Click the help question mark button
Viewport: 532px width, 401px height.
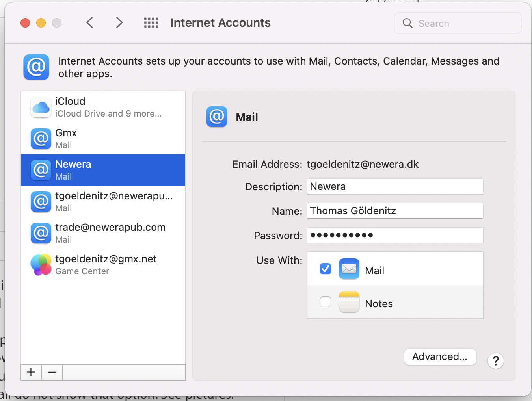(495, 360)
